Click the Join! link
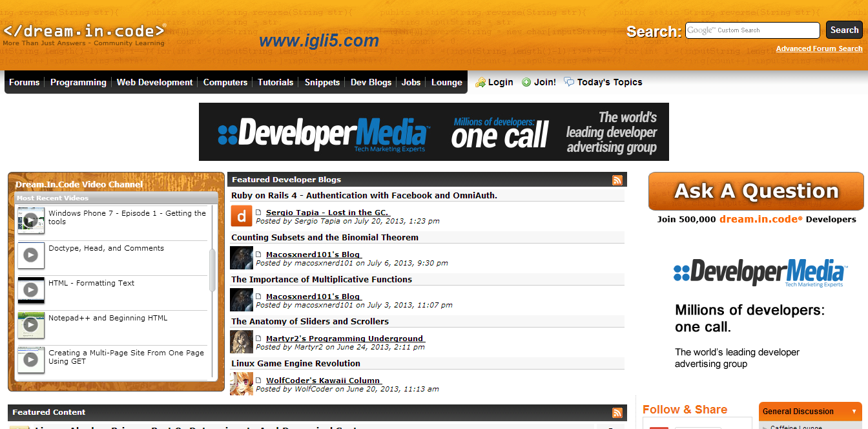Image resolution: width=868 pixels, height=429 pixels. coord(545,82)
